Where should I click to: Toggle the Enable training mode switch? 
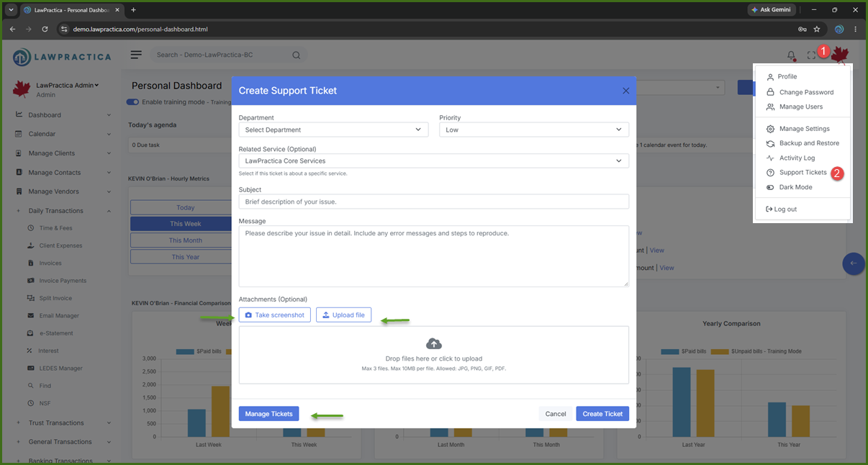point(132,102)
